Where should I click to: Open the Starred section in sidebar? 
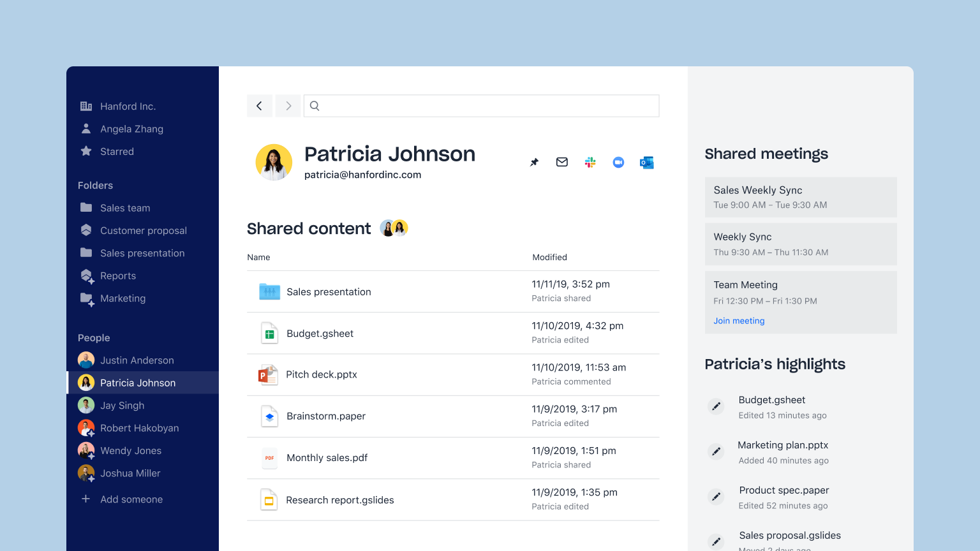[117, 152]
